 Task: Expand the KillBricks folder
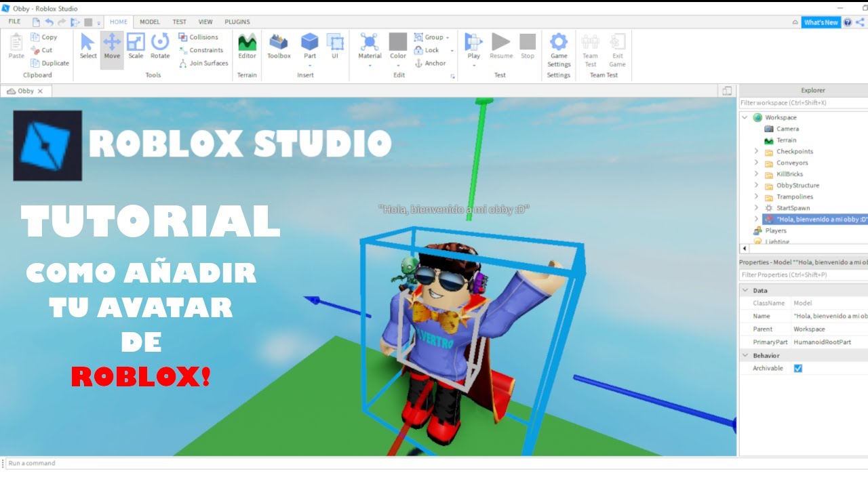click(x=756, y=174)
